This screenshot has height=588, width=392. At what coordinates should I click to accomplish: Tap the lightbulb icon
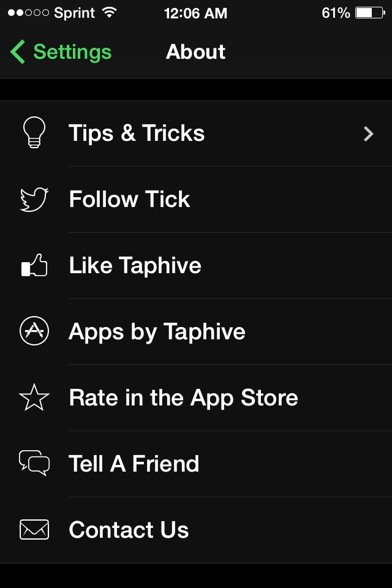coord(34,133)
